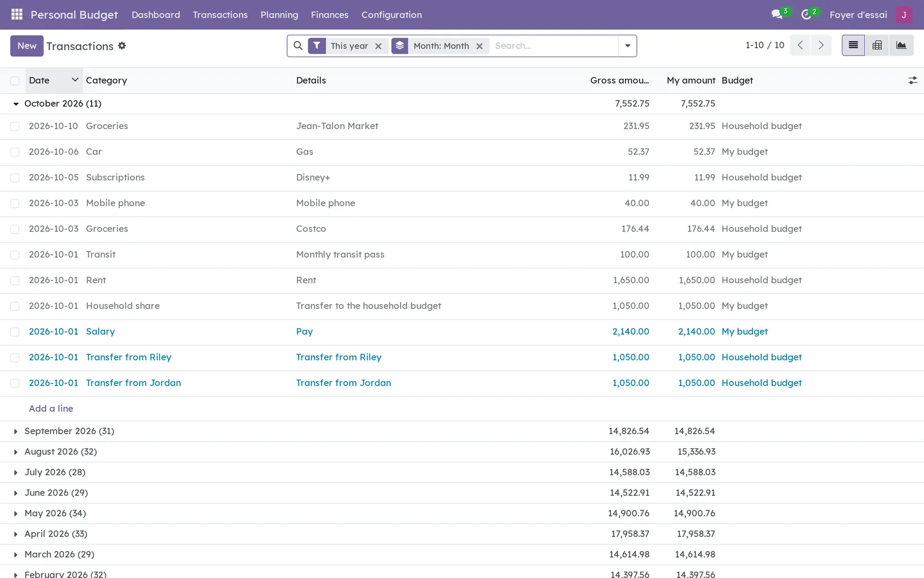Open the search options dropdown arrow
The width and height of the screenshot is (924, 578).
(627, 46)
